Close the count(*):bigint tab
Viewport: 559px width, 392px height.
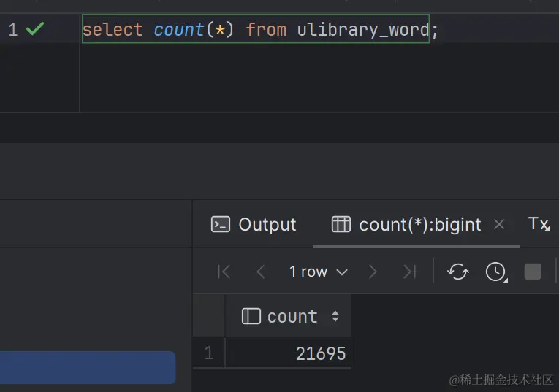point(499,224)
